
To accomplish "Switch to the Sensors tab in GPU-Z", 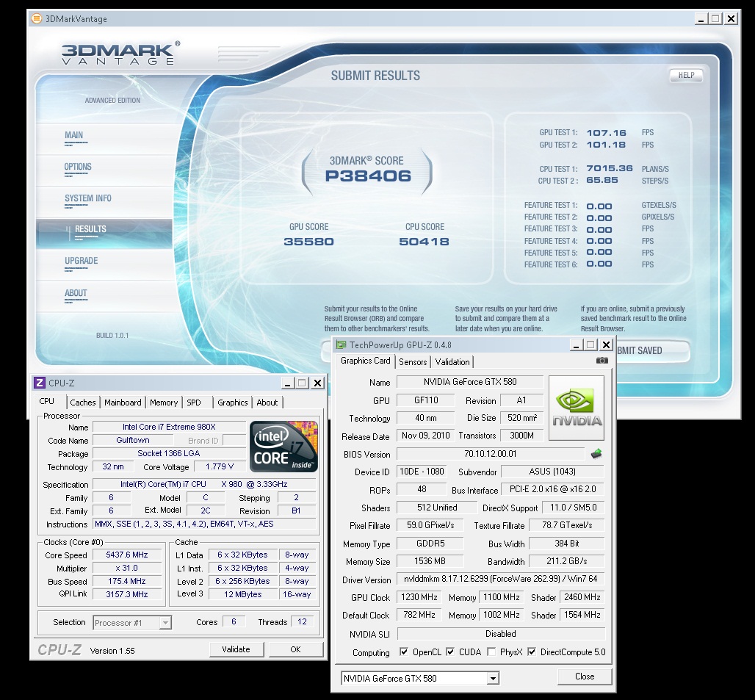I will tap(413, 361).
